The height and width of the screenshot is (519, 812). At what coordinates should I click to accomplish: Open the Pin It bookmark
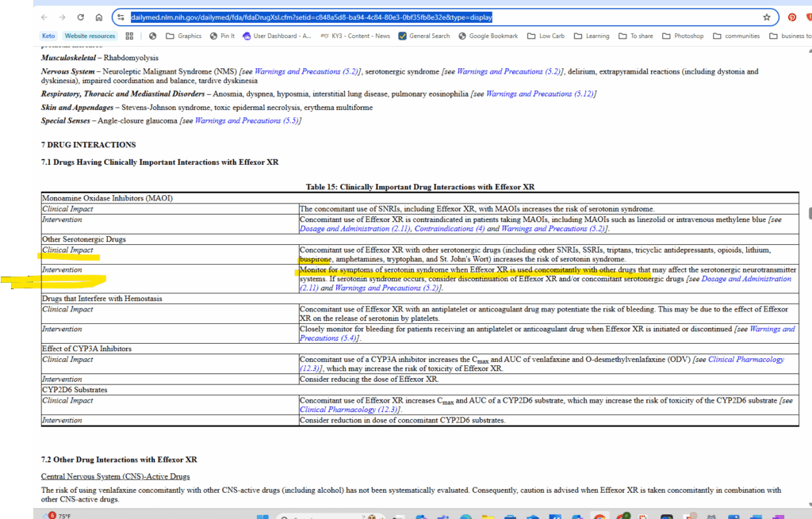pos(221,36)
